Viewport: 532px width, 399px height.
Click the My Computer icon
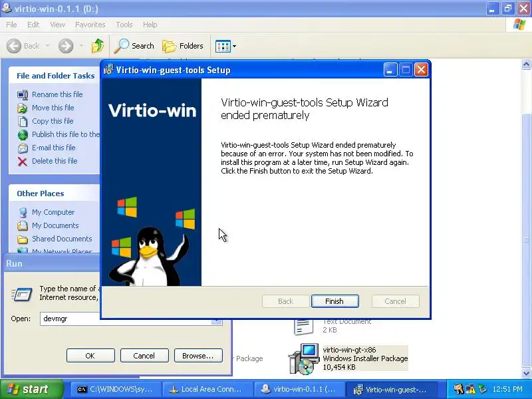(23, 212)
